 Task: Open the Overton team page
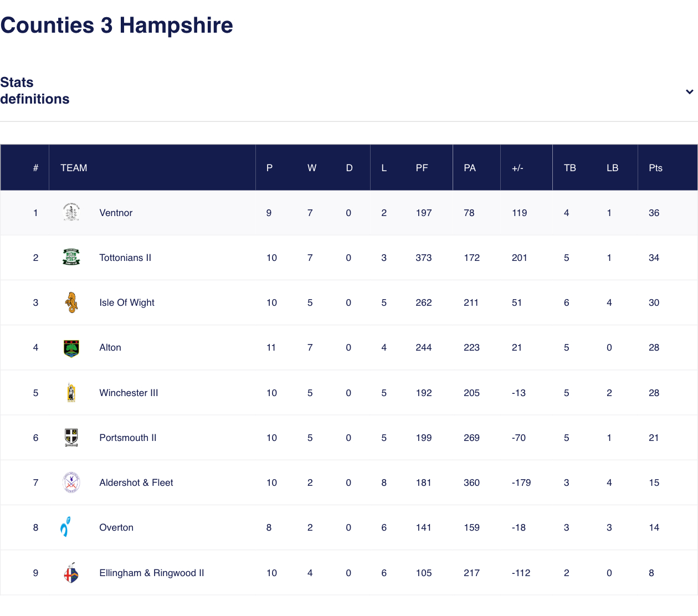point(116,527)
